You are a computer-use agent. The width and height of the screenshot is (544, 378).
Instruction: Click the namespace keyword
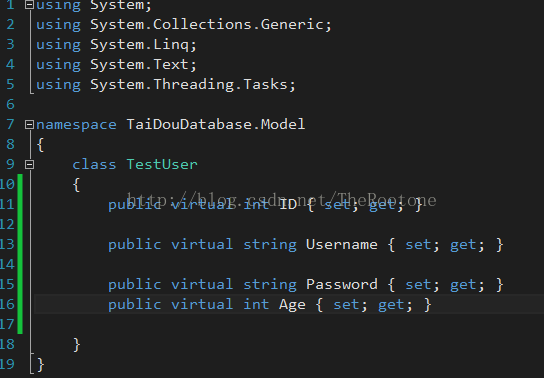tap(76, 124)
